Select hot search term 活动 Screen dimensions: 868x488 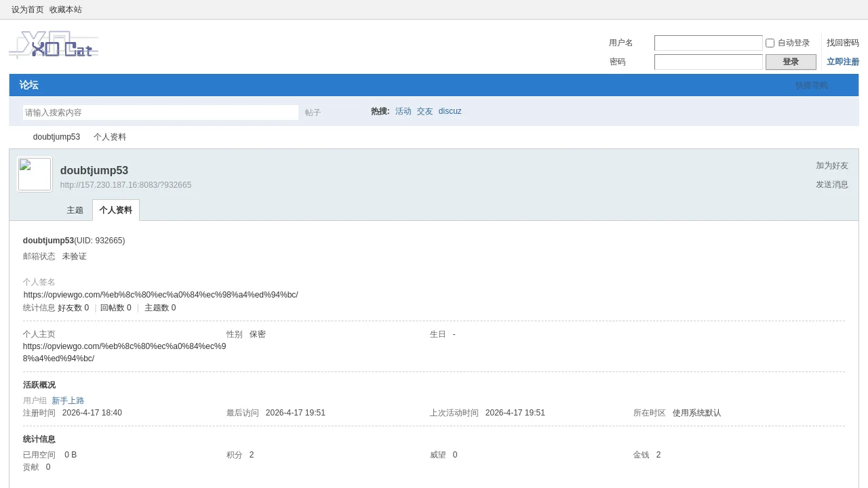[x=403, y=111]
